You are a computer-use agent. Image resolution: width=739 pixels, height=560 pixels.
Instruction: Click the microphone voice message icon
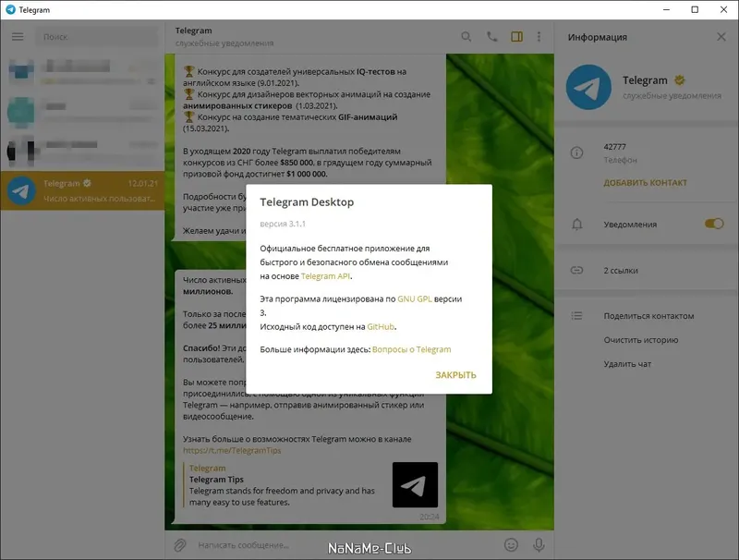click(539, 545)
